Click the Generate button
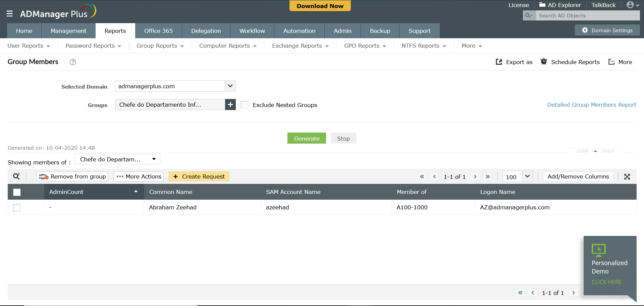 point(306,138)
